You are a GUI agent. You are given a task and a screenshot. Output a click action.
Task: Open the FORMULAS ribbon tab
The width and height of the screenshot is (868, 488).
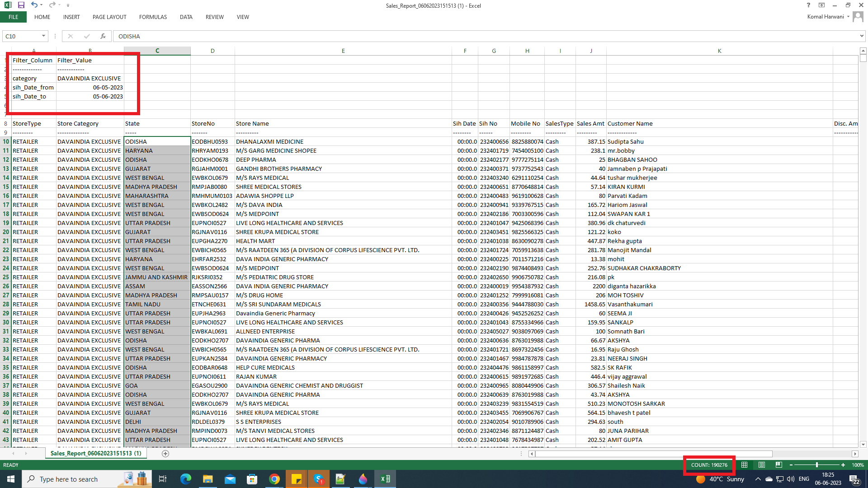153,17
